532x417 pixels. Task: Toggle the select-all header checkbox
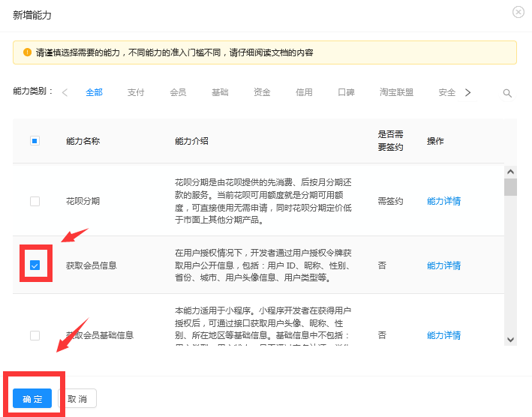[x=35, y=140]
